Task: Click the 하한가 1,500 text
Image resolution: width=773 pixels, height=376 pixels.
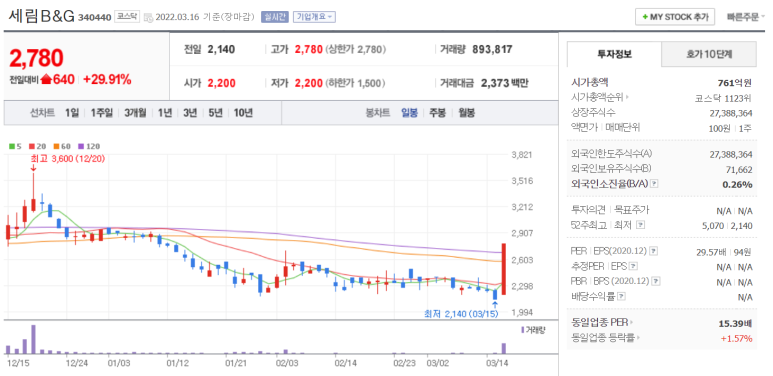Action: 354,83
